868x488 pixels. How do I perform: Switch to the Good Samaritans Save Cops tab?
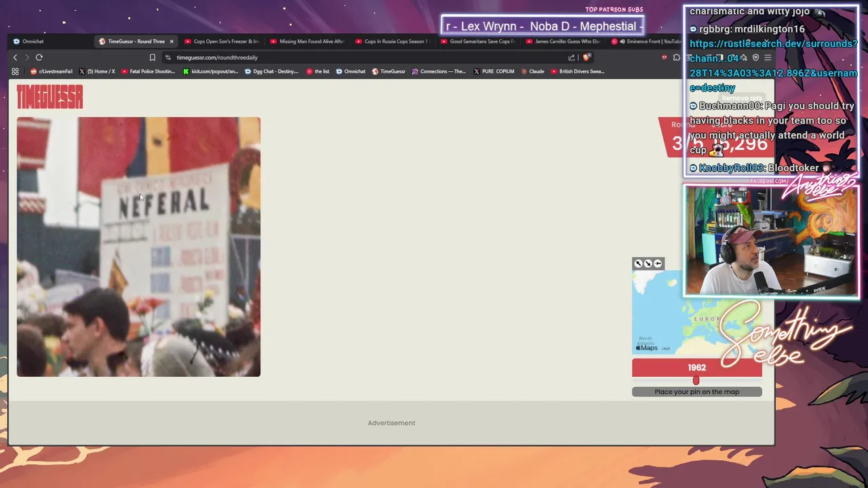tap(477, 41)
